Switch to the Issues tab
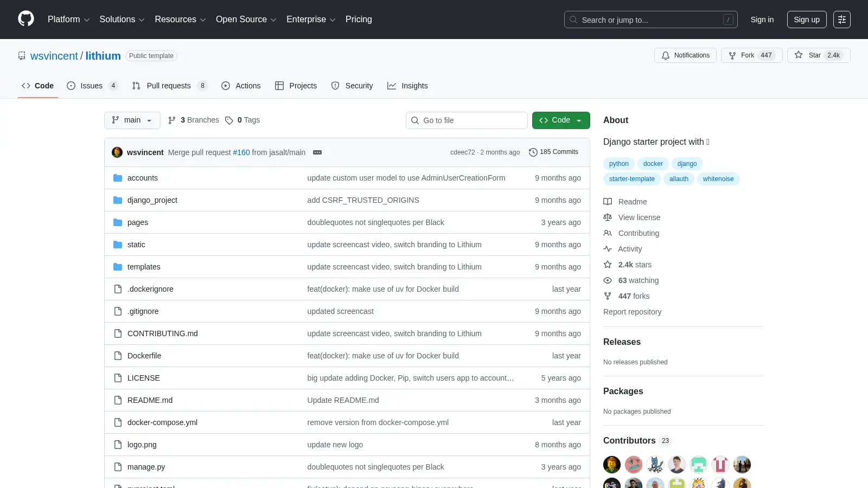 click(x=92, y=86)
